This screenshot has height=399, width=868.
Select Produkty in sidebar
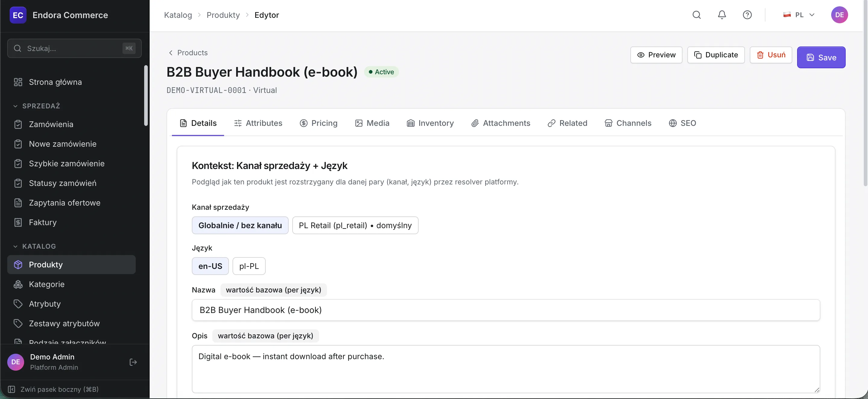click(71, 264)
